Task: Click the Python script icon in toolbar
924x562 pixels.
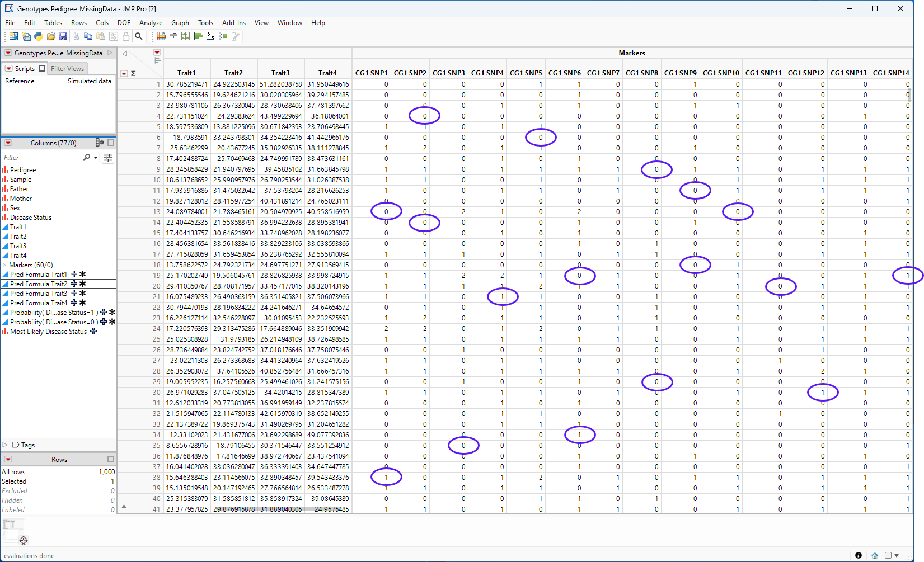Action: coord(39,36)
